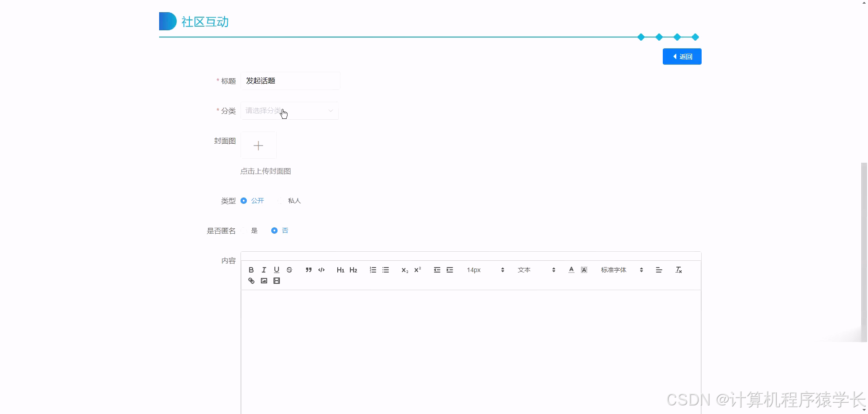The height and width of the screenshot is (414, 868).
Task: Apply subscript formatting
Action: [x=405, y=270]
